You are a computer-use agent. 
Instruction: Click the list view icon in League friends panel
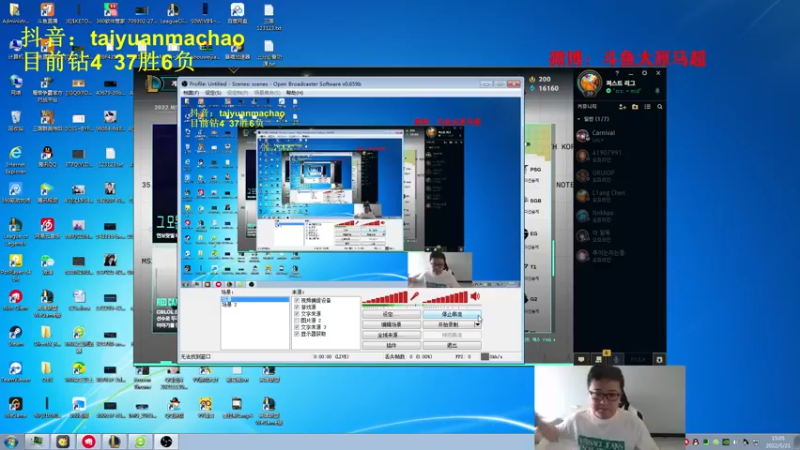point(647,107)
